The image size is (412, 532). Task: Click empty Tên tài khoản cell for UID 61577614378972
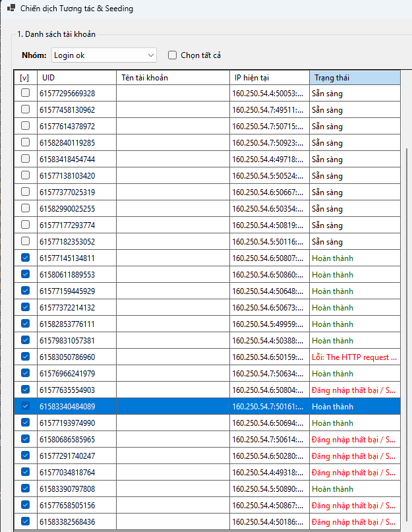click(x=173, y=126)
